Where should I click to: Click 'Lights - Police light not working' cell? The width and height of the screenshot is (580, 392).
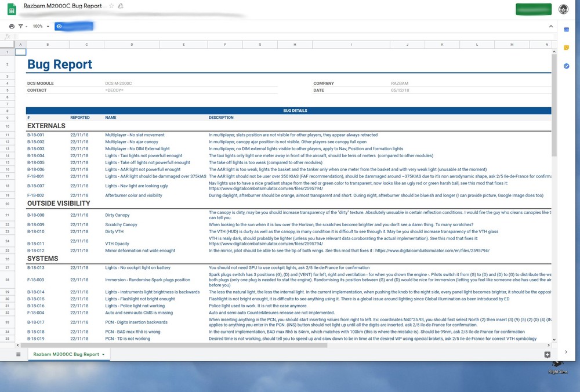click(135, 306)
